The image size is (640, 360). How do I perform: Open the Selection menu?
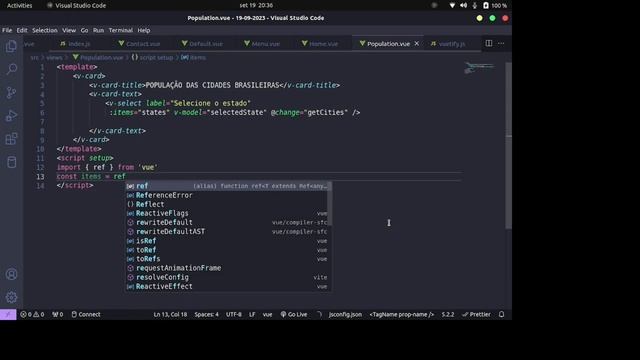[x=45, y=30]
